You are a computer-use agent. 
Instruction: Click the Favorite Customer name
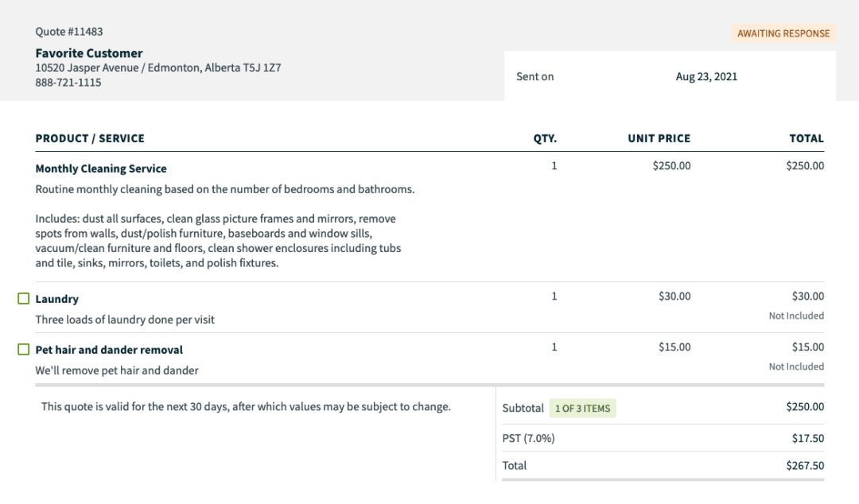tap(89, 53)
